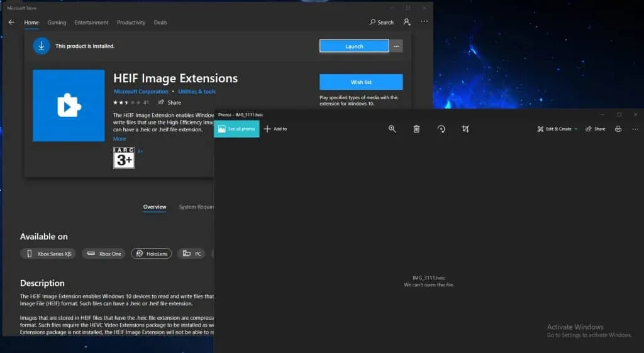The height and width of the screenshot is (353, 644).
Task: Select the Xbox One platform chip
Action: pos(104,254)
